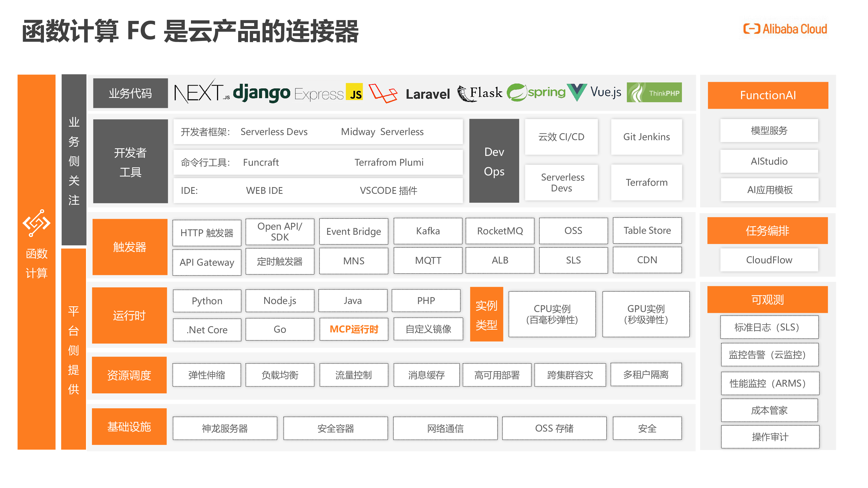The width and height of the screenshot is (868, 488).
Task: Select the 任务编排 header box
Action: click(x=767, y=231)
